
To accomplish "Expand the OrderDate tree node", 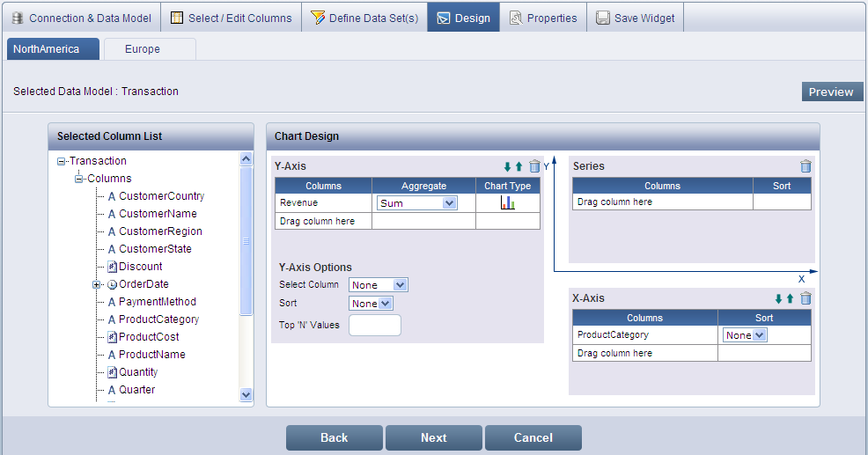I will 96,284.
